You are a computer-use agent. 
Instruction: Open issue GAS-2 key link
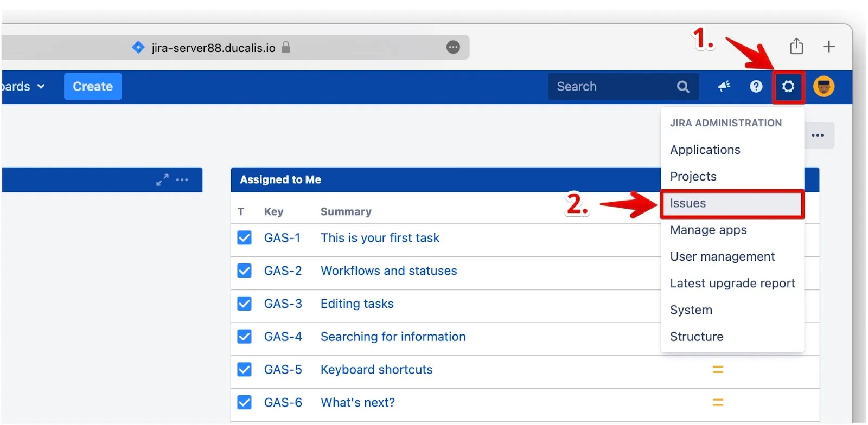(283, 271)
